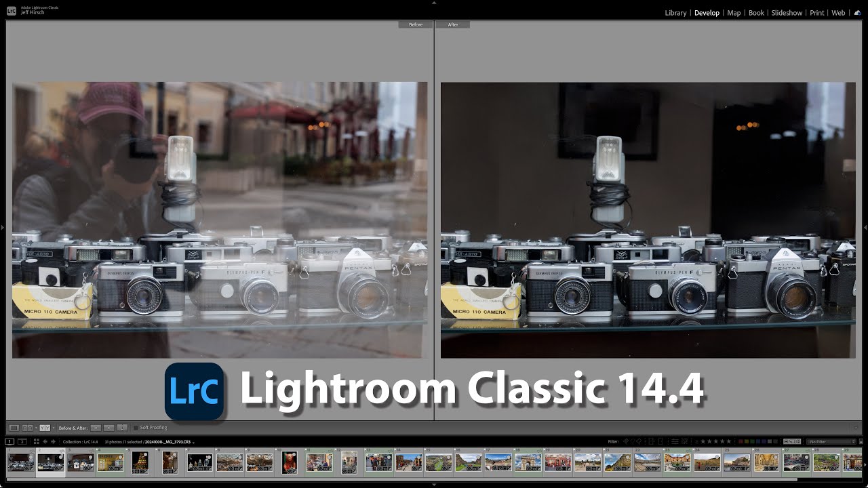
Task: Toggle the edited photos filter
Action: point(675,442)
